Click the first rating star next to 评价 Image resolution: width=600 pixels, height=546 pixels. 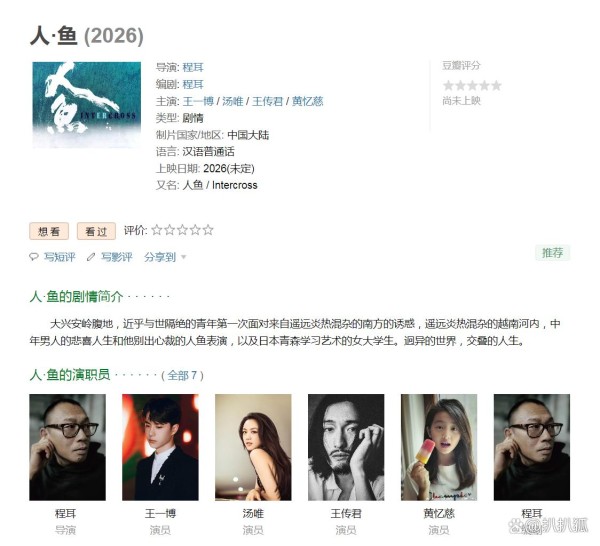157,230
